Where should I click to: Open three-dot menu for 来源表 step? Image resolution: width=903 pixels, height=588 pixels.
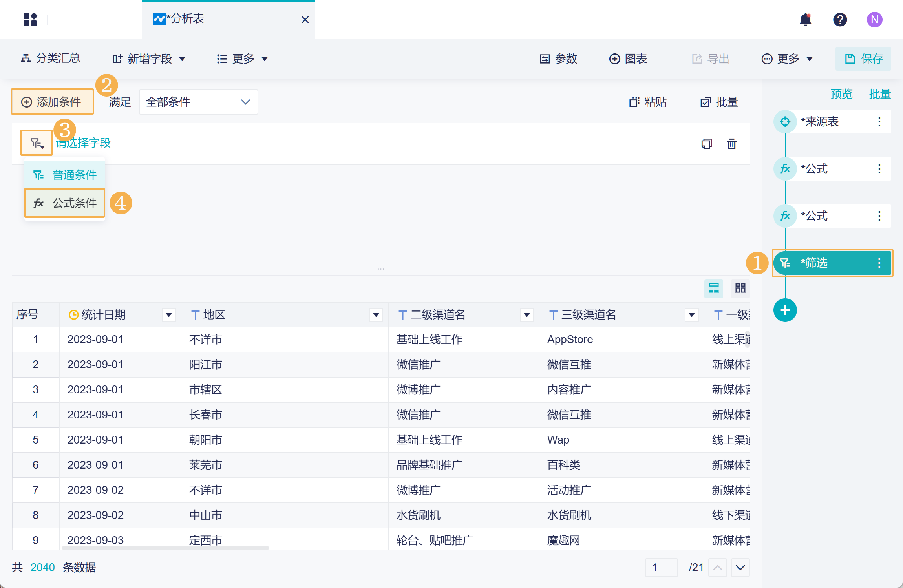879,122
